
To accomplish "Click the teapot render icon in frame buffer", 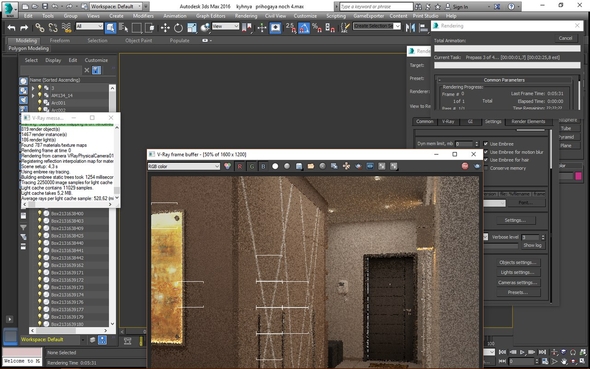I will click(x=477, y=166).
